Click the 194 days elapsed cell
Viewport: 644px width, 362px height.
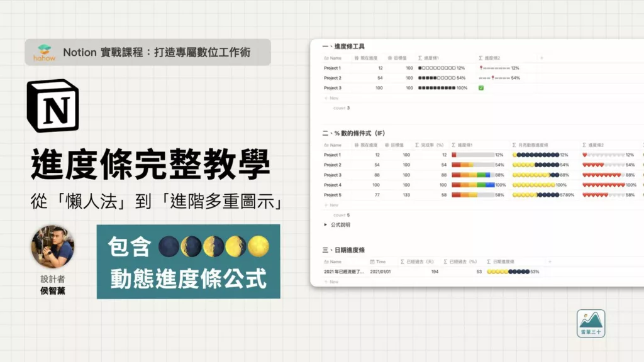tap(435, 271)
